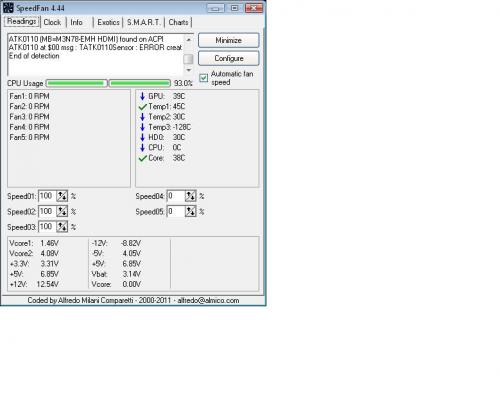Screen dimensions: 500x416
Task: Click the down arrow icon beside Temp2
Action: tap(142, 117)
